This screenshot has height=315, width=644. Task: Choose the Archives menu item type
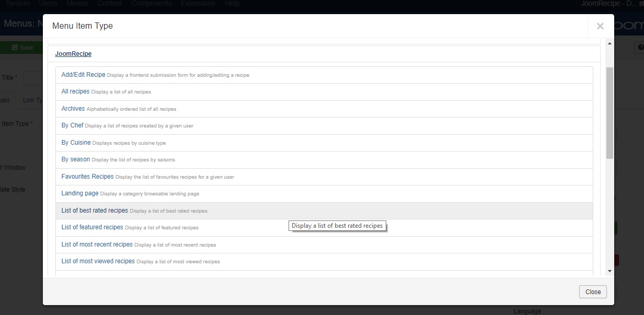coord(324,109)
